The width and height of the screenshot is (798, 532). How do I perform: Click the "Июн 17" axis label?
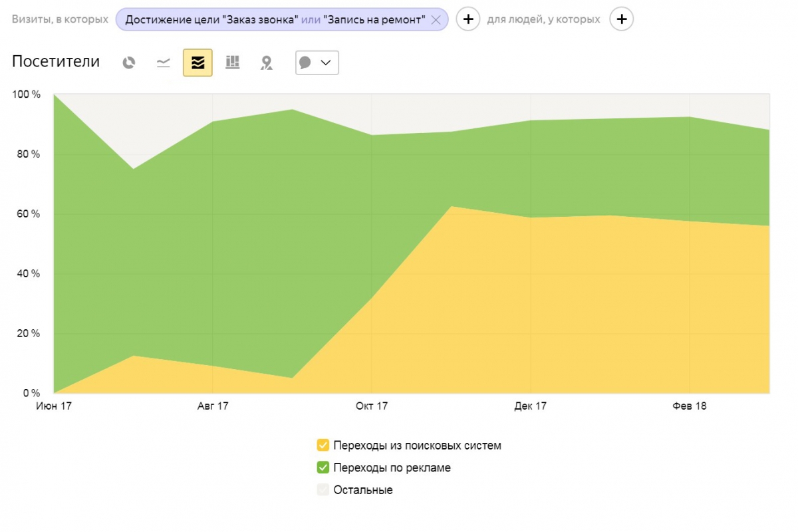click(x=53, y=406)
